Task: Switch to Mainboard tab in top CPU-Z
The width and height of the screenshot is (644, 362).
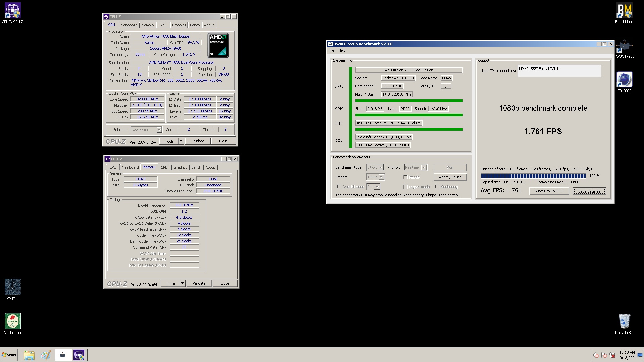Action: click(x=129, y=25)
